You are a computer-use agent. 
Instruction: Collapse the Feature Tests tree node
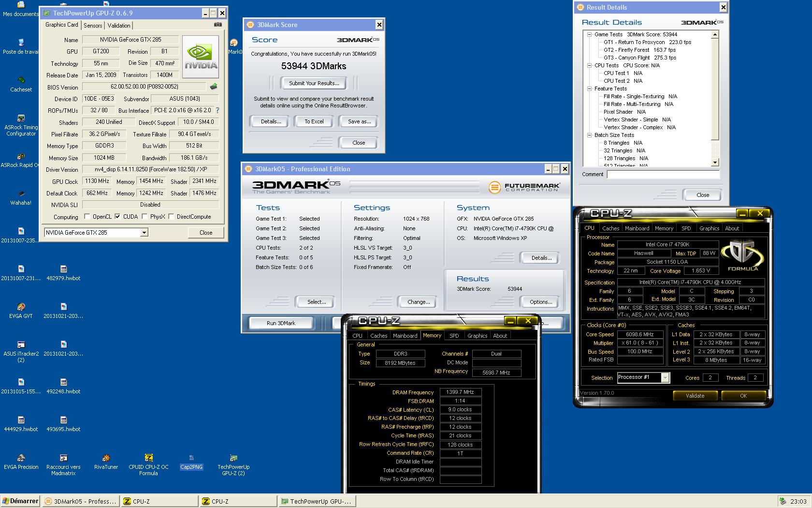click(x=589, y=89)
